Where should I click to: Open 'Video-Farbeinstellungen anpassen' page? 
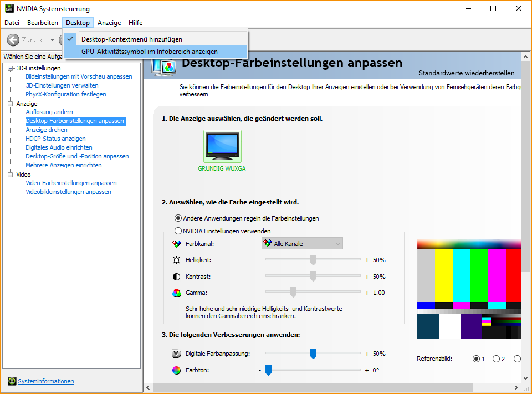click(71, 183)
